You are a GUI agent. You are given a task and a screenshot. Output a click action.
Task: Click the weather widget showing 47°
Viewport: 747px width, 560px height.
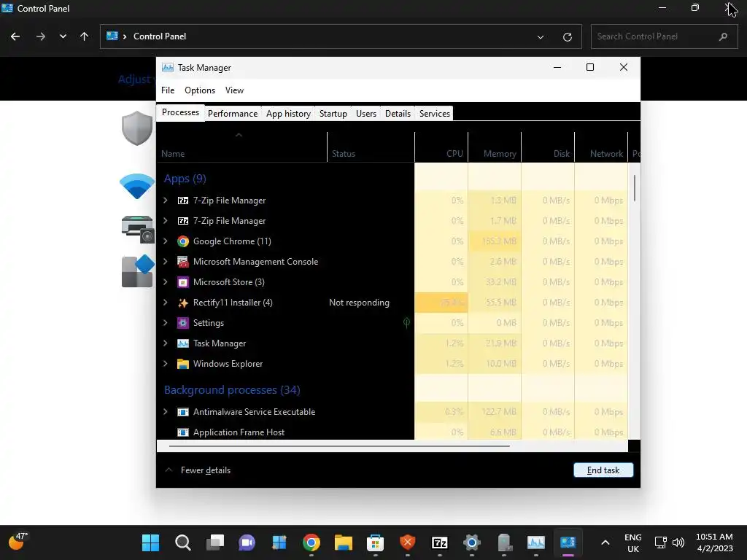[x=18, y=542]
